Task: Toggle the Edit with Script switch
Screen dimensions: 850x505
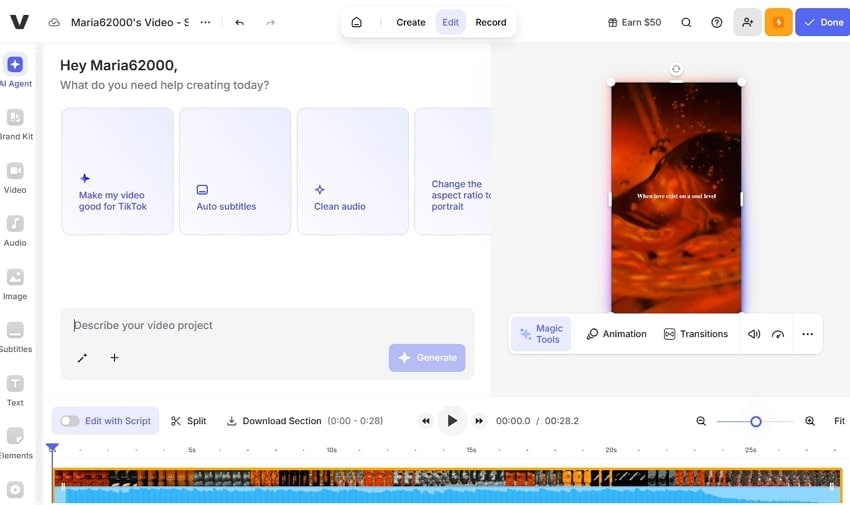Action: (70, 421)
